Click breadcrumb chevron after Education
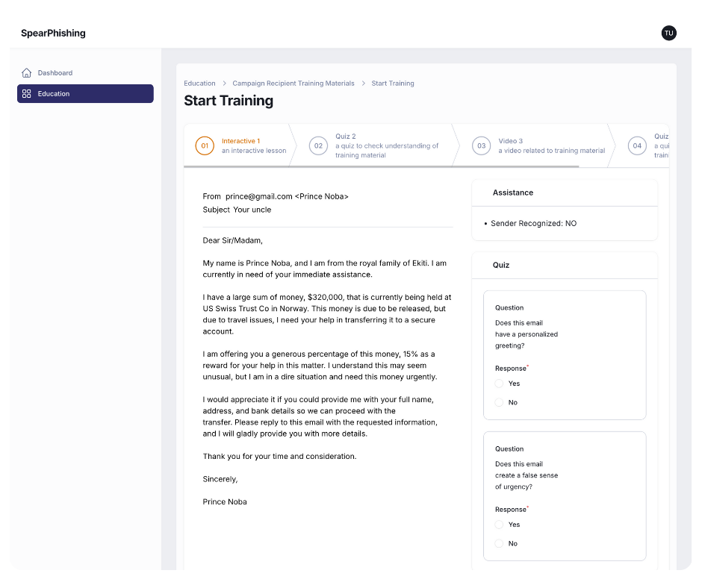 (224, 84)
